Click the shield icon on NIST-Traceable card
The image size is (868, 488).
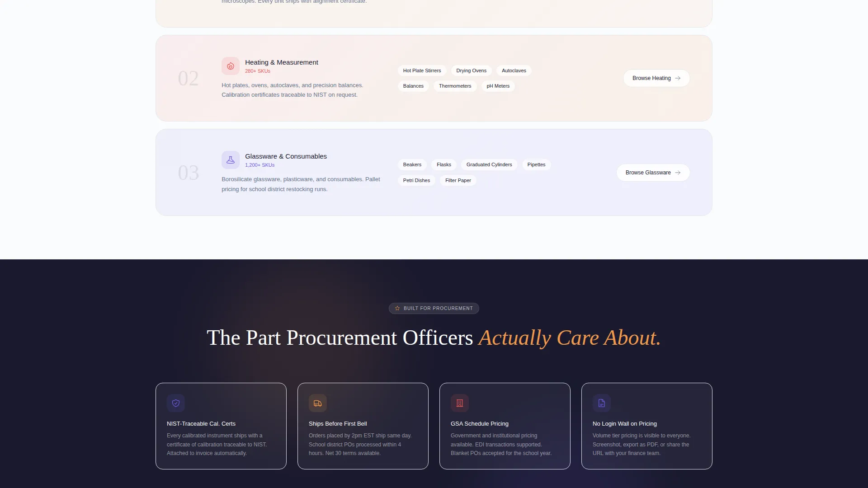point(176,403)
